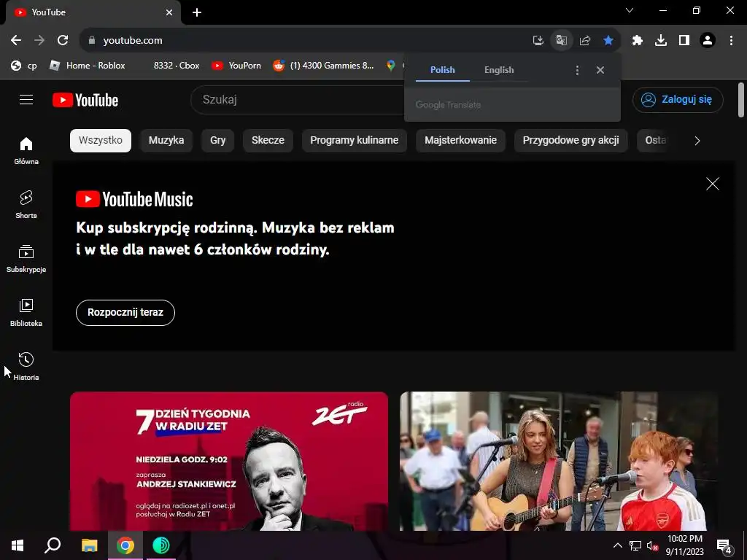Open Windows taskbar search

(x=53, y=545)
